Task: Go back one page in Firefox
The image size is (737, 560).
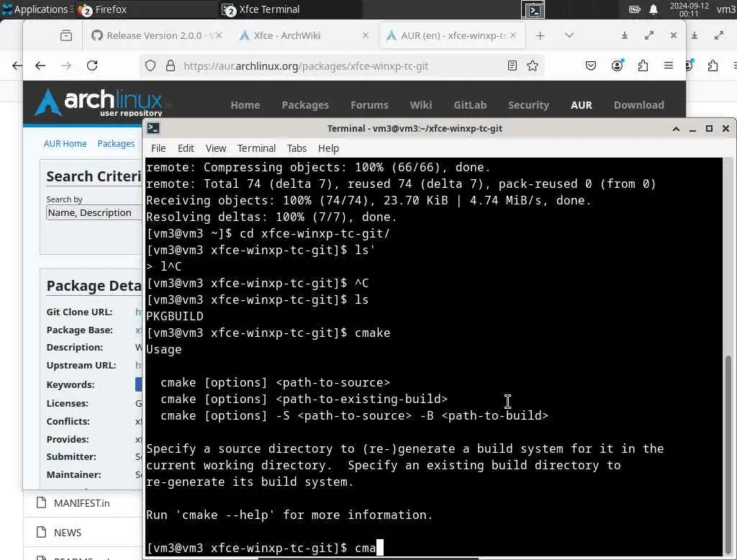Action: click(40, 66)
